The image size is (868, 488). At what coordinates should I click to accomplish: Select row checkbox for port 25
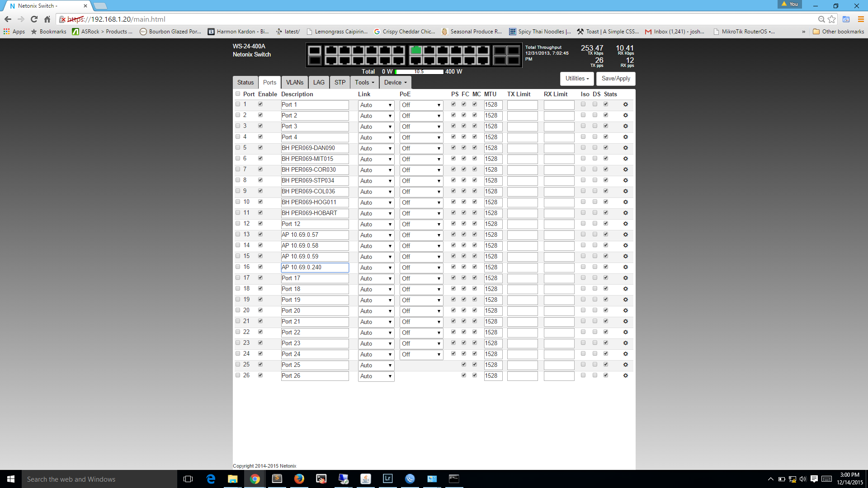point(238,365)
